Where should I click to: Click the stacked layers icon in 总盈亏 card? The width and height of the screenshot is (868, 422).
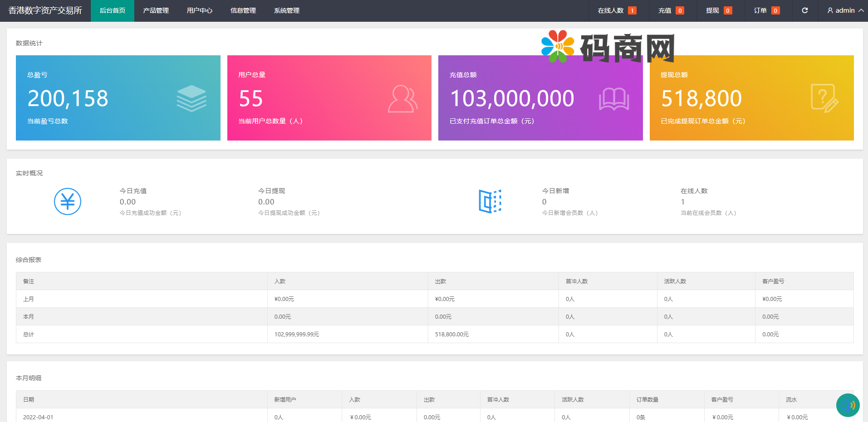pos(191,98)
